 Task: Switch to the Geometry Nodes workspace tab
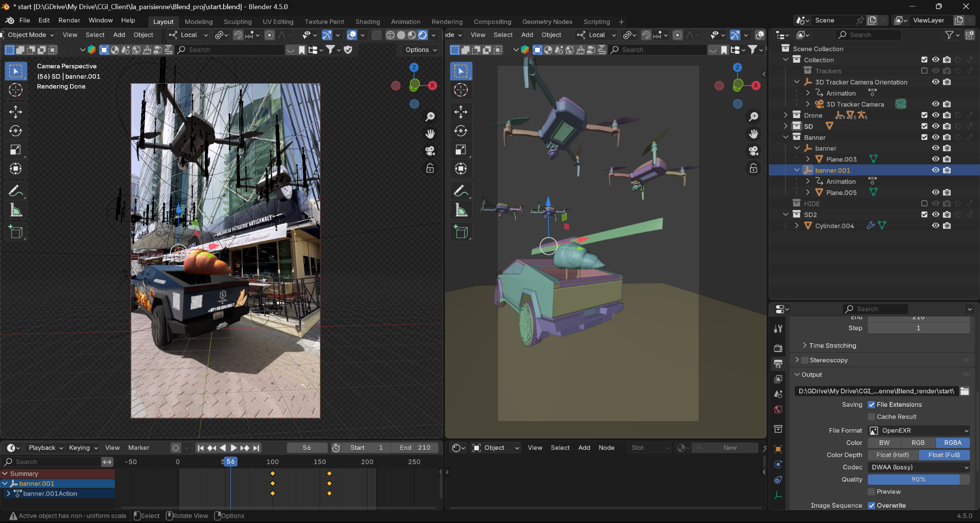click(x=547, y=22)
